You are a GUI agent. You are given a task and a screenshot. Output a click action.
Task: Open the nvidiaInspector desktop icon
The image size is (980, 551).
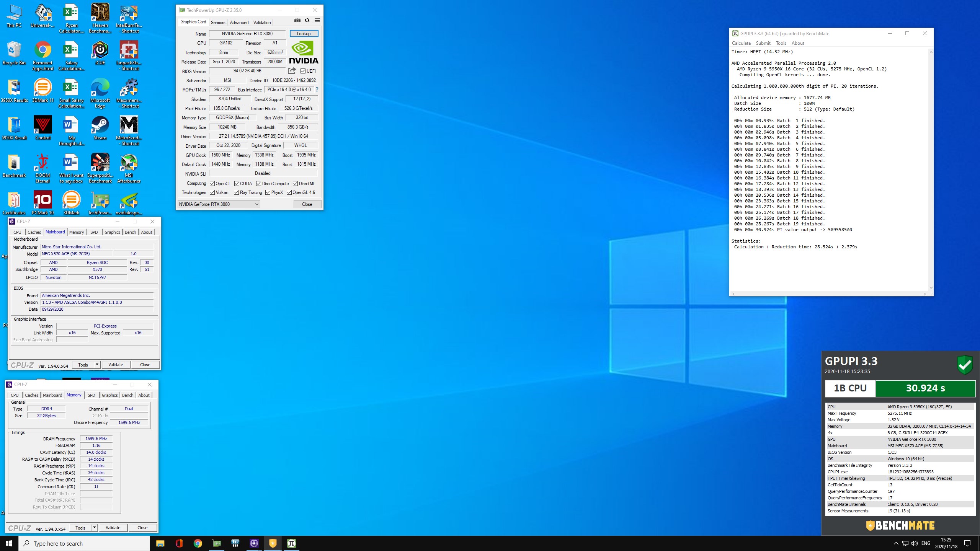[129, 202]
